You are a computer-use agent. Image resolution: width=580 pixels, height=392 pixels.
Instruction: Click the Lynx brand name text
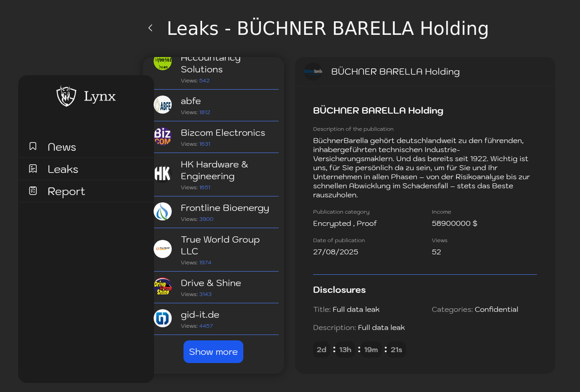click(x=100, y=96)
